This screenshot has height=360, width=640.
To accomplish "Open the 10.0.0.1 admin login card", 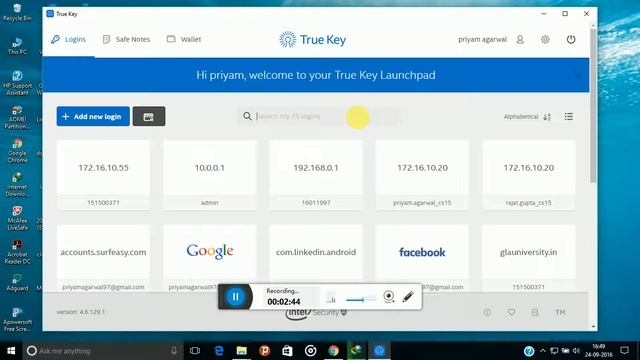I will (x=209, y=175).
